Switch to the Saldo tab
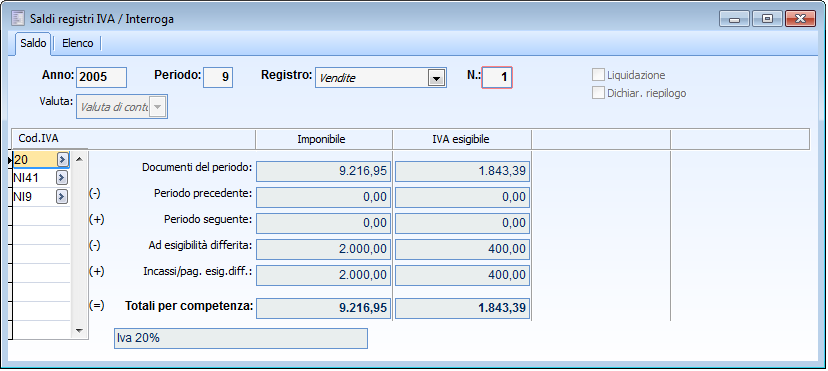 click(33, 43)
